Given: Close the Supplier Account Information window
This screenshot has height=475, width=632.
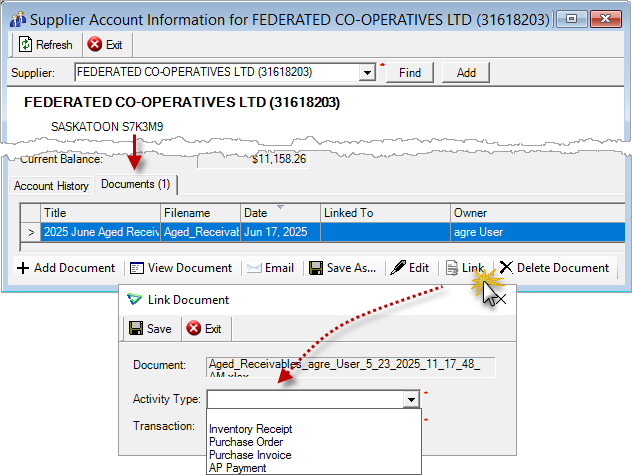Looking at the screenshot, I should (x=605, y=19).
